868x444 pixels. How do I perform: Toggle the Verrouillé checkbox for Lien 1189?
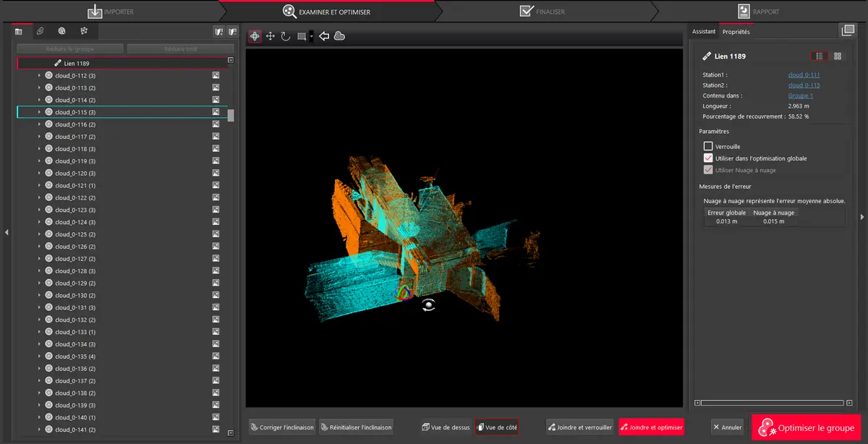click(x=707, y=145)
